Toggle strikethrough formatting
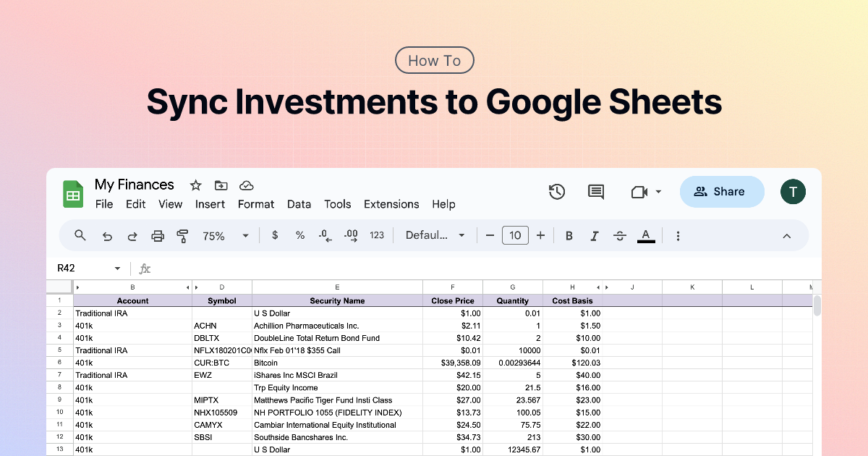868x456 pixels. coord(619,235)
